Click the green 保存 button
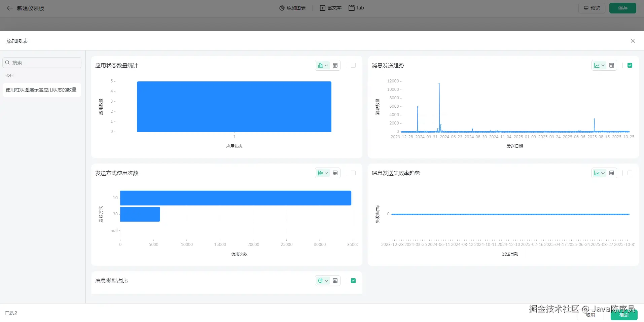This screenshot has height=322, width=644. coord(623,8)
